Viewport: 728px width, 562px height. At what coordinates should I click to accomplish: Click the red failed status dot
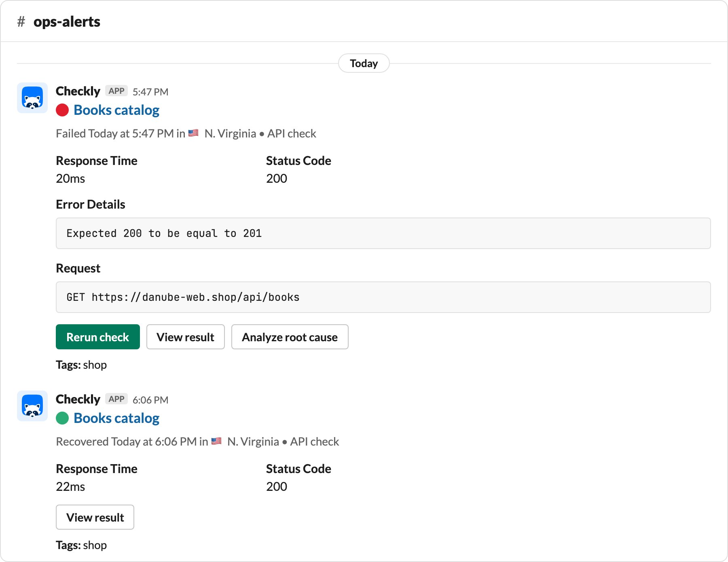tap(62, 110)
